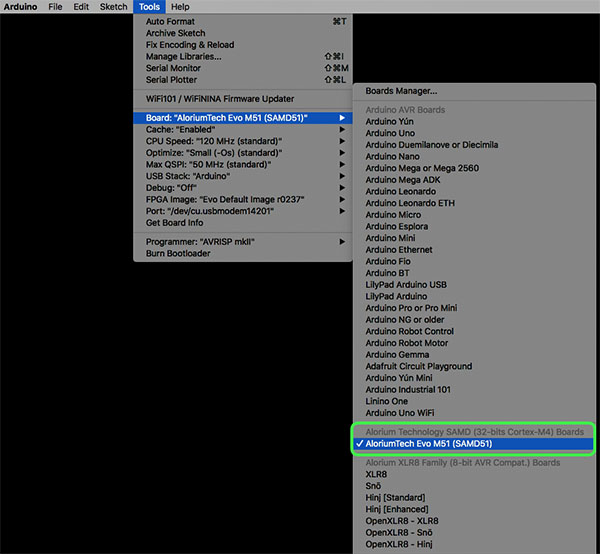Choose OpenXLR8 - Snō
The height and width of the screenshot is (554, 600).
(x=474, y=533)
